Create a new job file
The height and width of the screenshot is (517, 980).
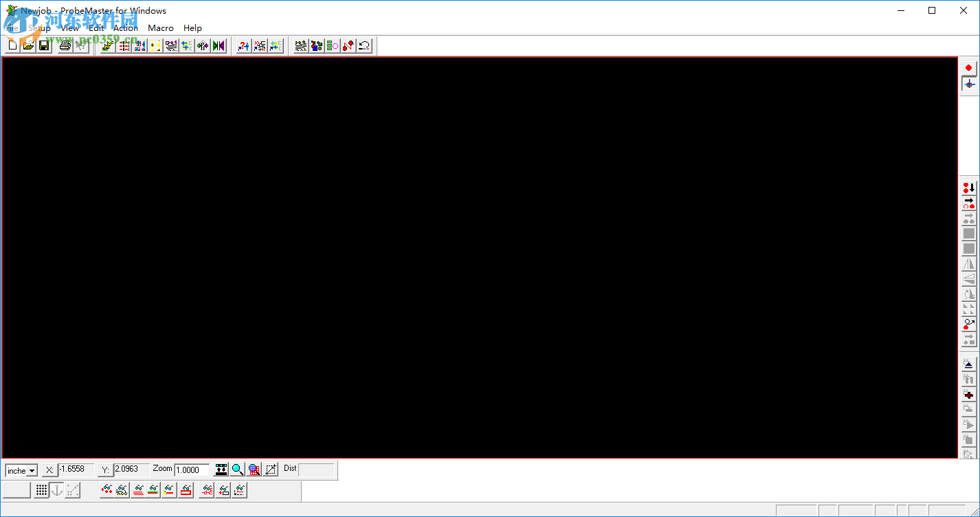(12, 45)
